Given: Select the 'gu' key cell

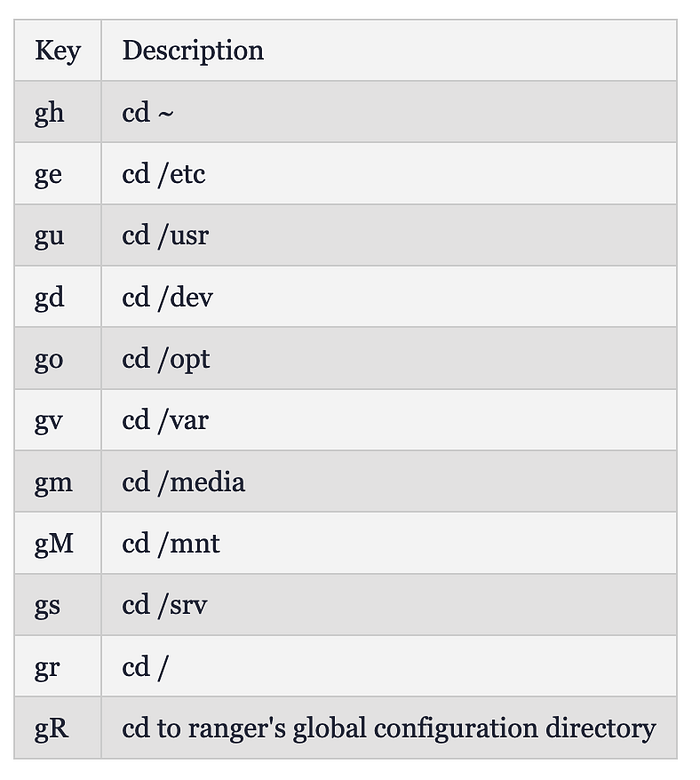Looking at the screenshot, I should click(x=49, y=236).
